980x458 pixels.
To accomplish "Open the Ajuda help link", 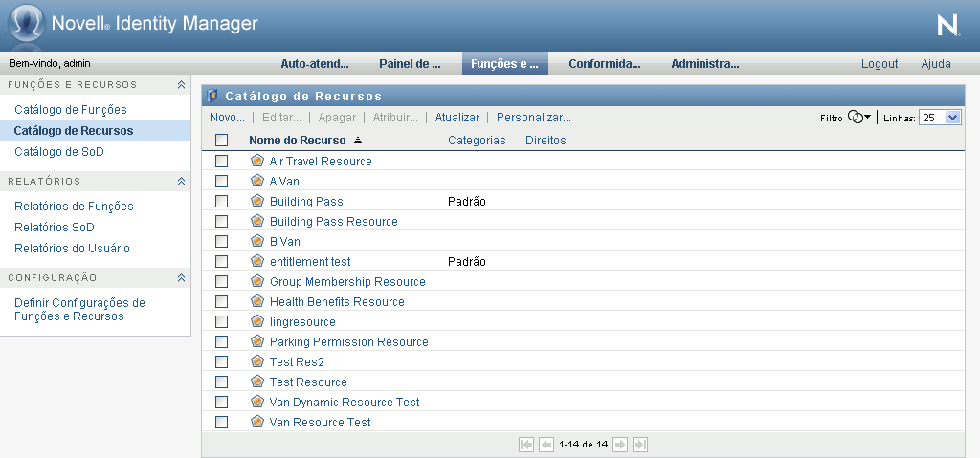I will (x=936, y=64).
